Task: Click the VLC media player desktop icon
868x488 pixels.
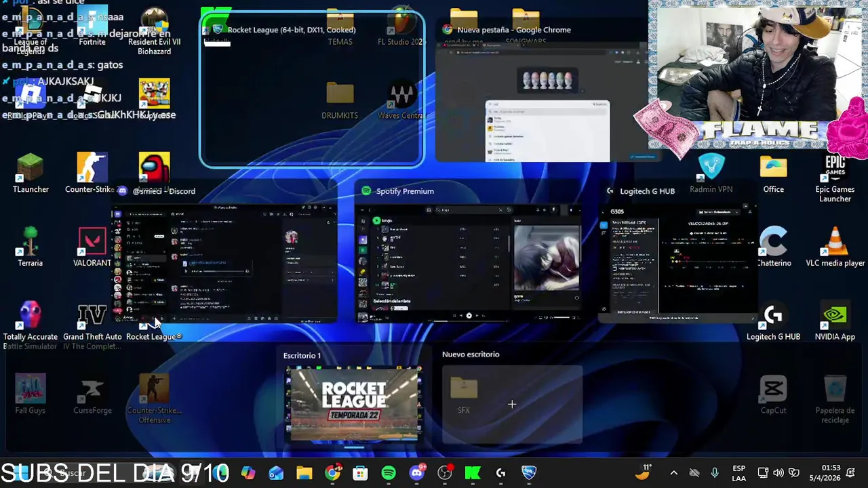Action: tap(835, 247)
